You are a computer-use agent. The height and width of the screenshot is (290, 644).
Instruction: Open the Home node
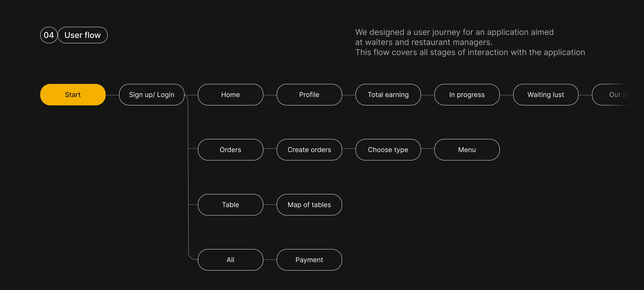coord(230,95)
